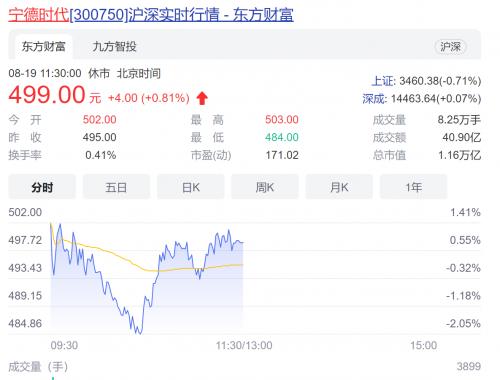Click the lowest dip on the intraday line
Screen dimensions: 500x380
pos(139,332)
